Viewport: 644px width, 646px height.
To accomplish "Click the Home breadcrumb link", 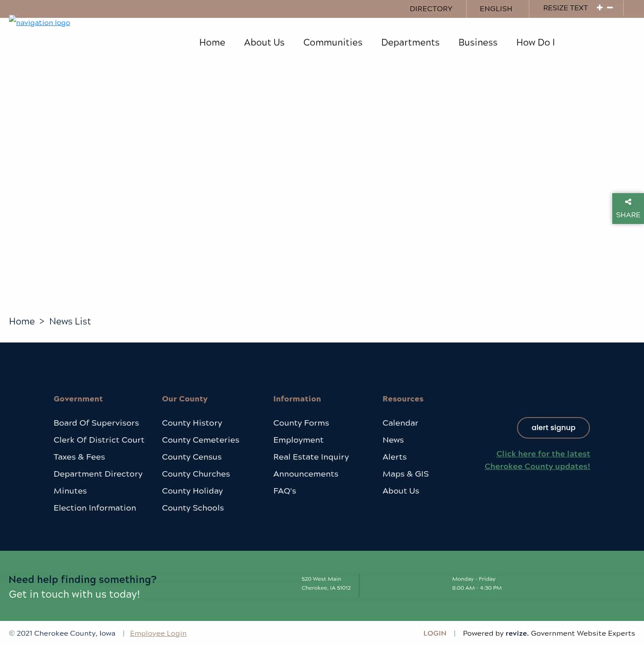I will coord(22,321).
